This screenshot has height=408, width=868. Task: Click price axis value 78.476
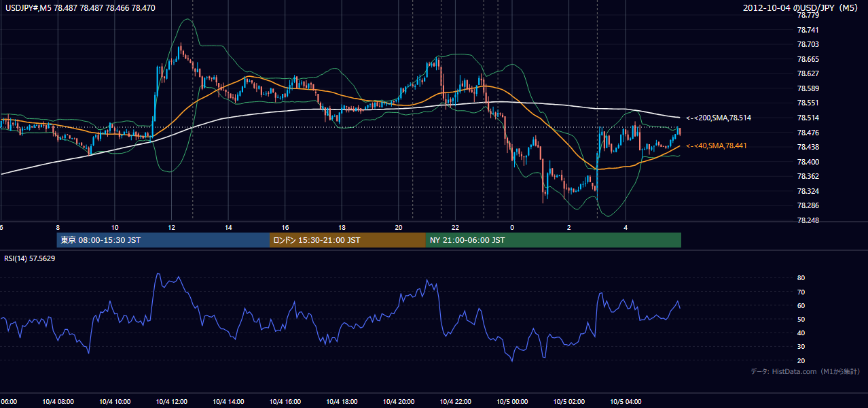(808, 133)
